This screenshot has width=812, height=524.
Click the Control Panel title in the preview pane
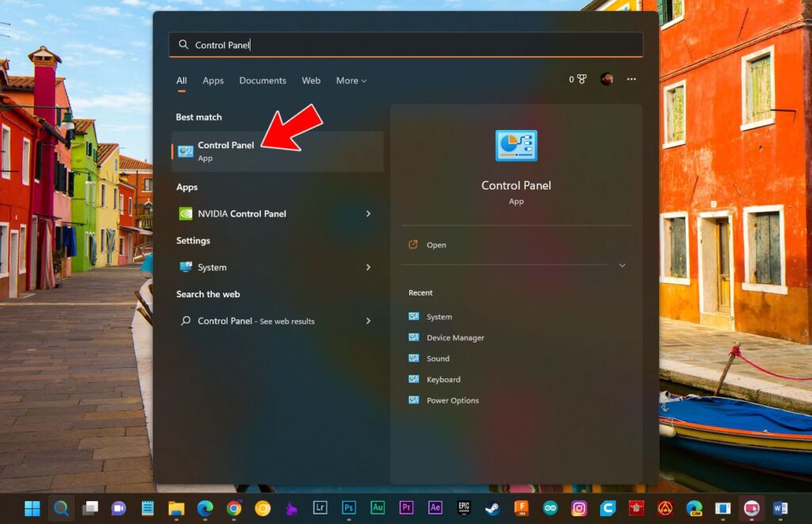(x=516, y=186)
